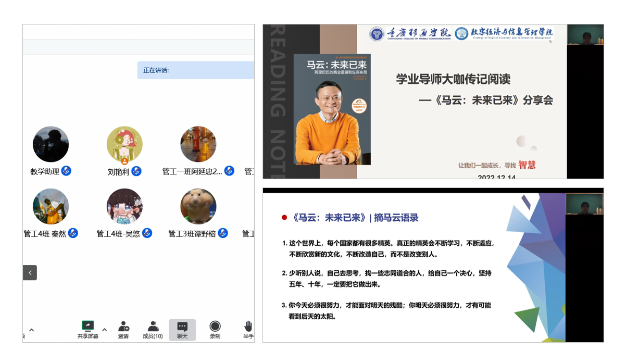Click the Jack Ma book cover image

(332, 109)
